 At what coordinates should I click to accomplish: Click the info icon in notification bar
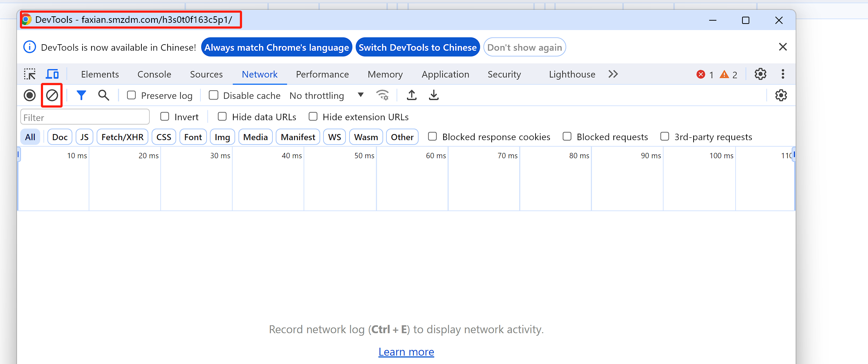pos(30,47)
